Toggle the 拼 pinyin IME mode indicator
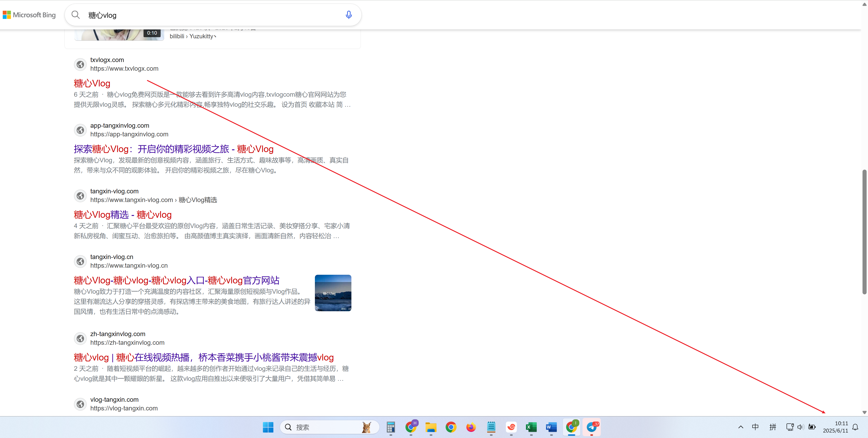The image size is (868, 438). tap(773, 427)
